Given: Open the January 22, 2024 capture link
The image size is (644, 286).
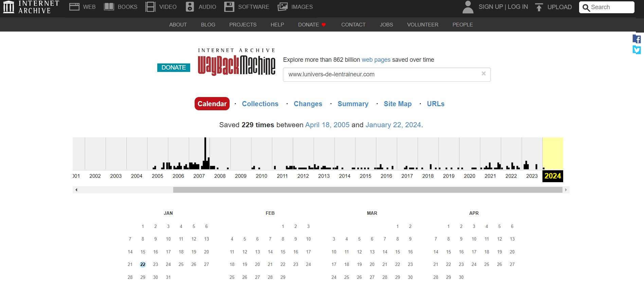Looking at the screenshot, I should tap(393, 125).
